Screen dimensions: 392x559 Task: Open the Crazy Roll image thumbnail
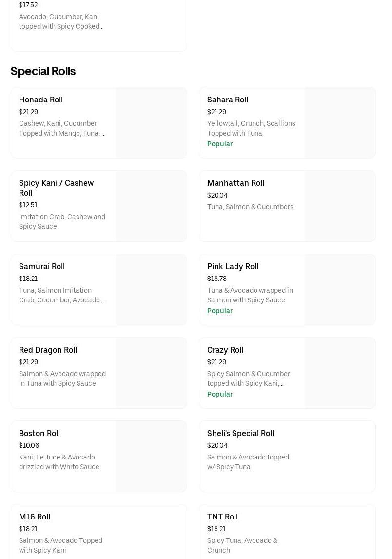pyautogui.click(x=340, y=373)
